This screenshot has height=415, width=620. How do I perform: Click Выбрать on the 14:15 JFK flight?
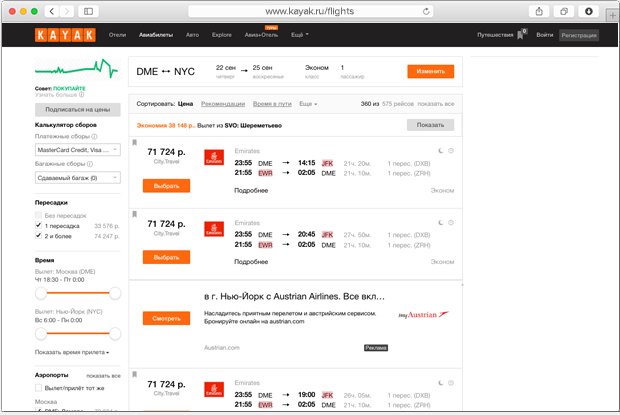166,186
